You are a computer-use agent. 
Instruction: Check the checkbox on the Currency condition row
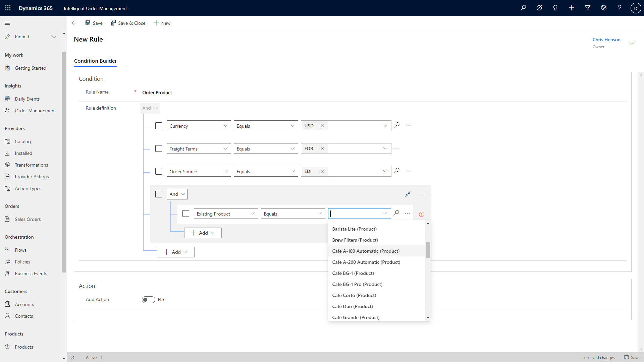(159, 125)
